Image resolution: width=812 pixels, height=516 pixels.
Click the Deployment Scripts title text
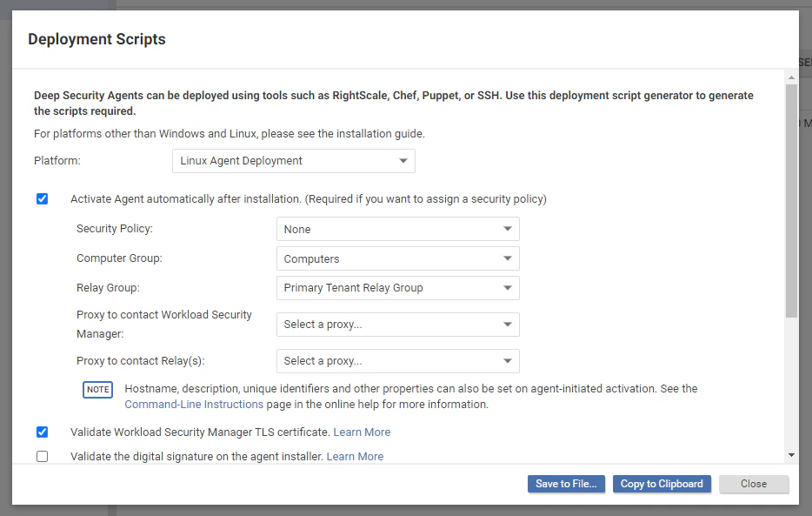[97, 39]
